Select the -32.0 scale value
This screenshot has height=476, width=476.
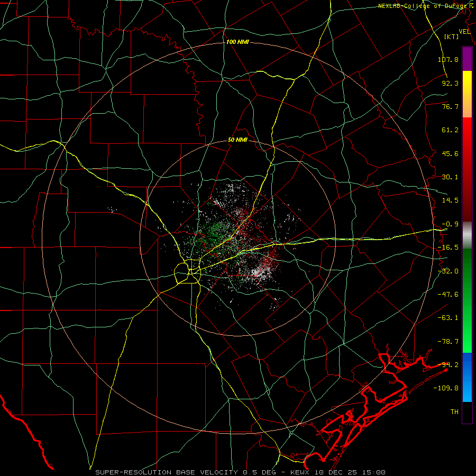coord(448,271)
